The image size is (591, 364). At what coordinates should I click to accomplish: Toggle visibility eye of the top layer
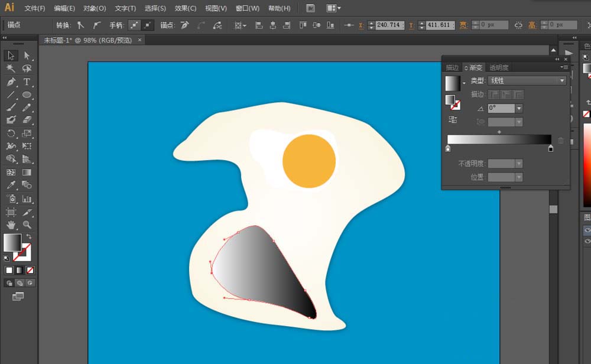coord(587,230)
